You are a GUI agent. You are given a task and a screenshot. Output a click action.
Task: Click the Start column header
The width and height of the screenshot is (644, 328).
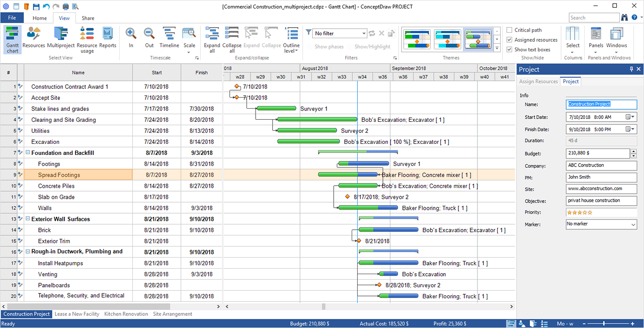coord(156,72)
